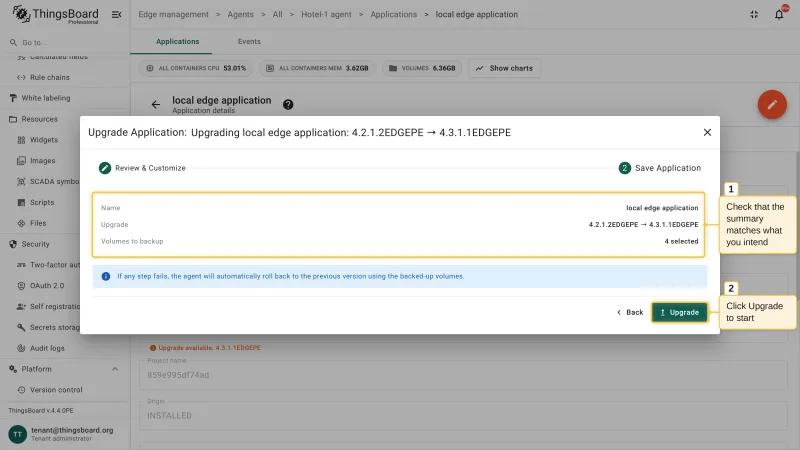The height and width of the screenshot is (450, 800).
Task: Click the Security shield icon
Action: pyautogui.click(x=13, y=244)
